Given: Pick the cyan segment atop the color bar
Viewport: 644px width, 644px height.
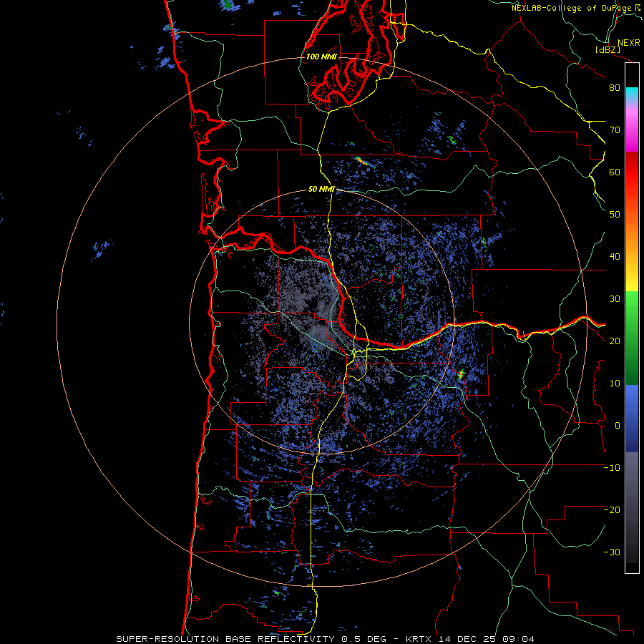Looking at the screenshot, I should (x=632, y=94).
